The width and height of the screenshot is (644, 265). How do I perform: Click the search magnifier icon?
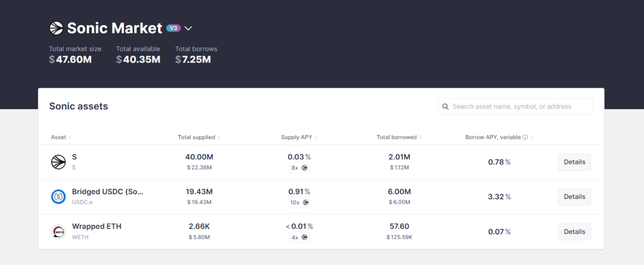[x=445, y=107]
